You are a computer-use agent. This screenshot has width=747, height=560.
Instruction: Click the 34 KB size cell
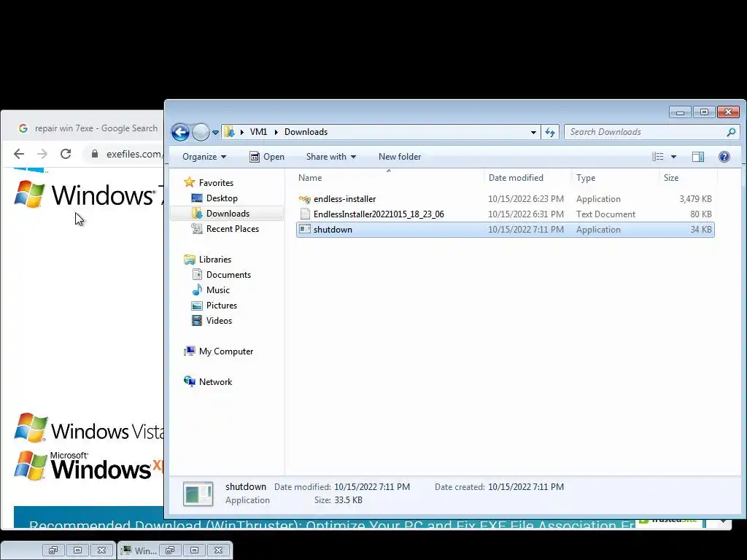pos(701,230)
